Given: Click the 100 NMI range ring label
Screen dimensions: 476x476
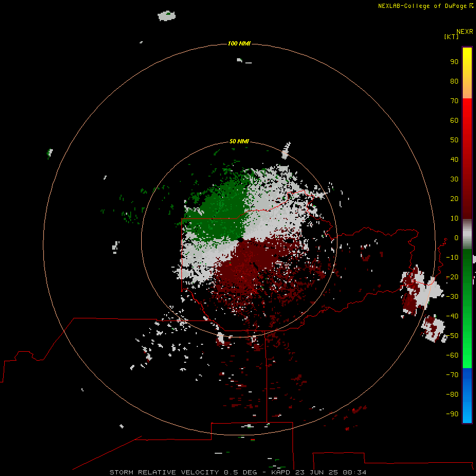Looking at the screenshot, I should pyautogui.click(x=239, y=43).
